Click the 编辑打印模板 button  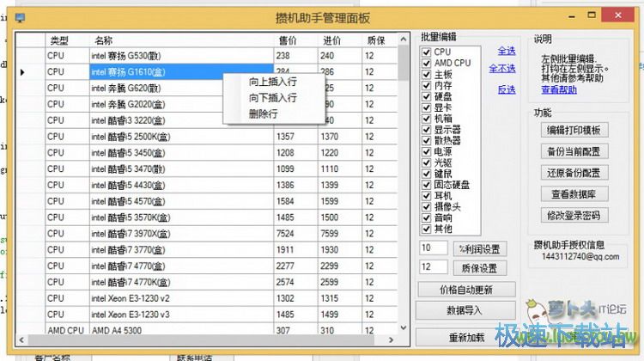click(x=574, y=131)
